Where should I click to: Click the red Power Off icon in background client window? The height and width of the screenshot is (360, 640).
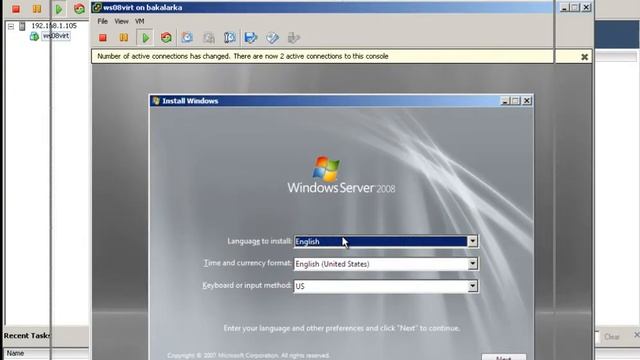tap(16, 9)
